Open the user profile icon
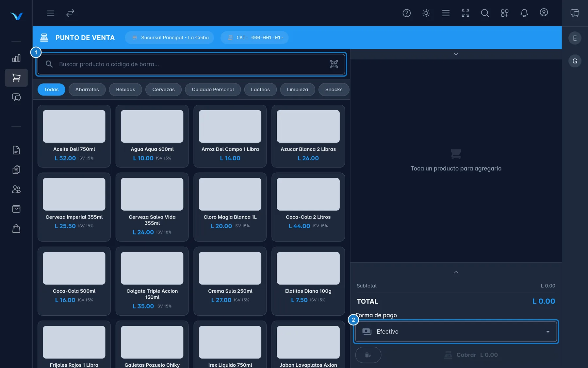Image resolution: width=588 pixels, height=368 pixels. [x=544, y=12]
